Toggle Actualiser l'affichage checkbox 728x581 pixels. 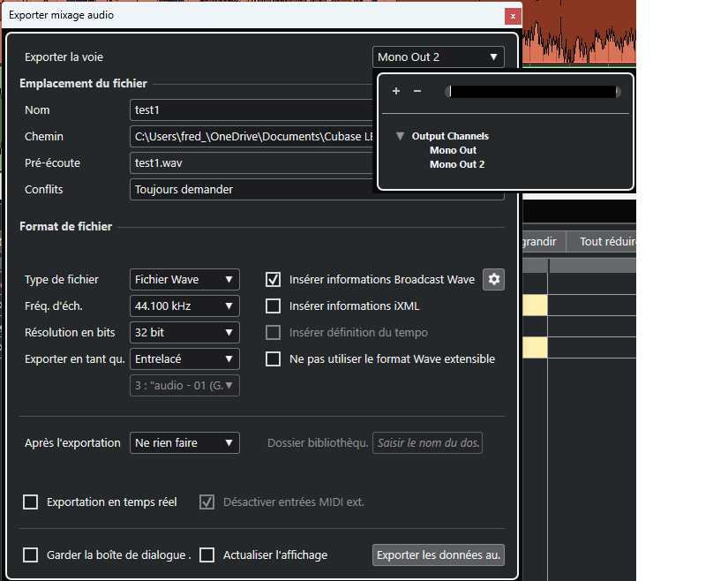(x=207, y=555)
